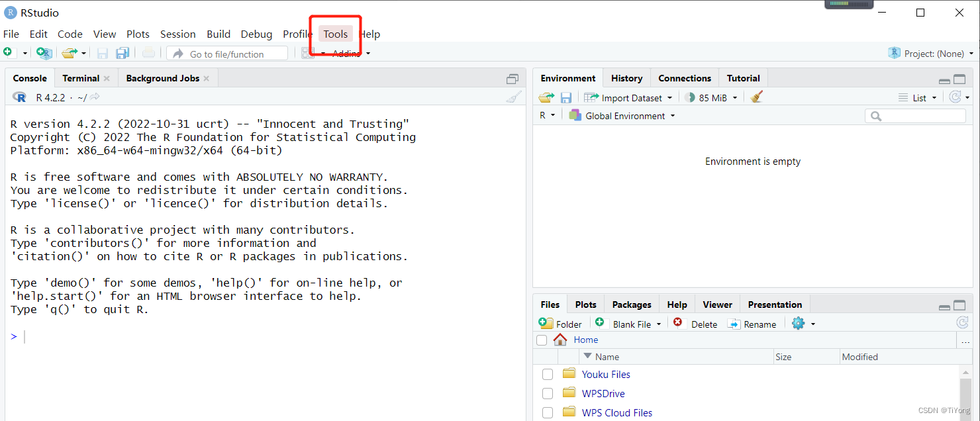Check the Youku Files checkbox
Screen dimensions: 980x421
pyautogui.click(x=548, y=374)
